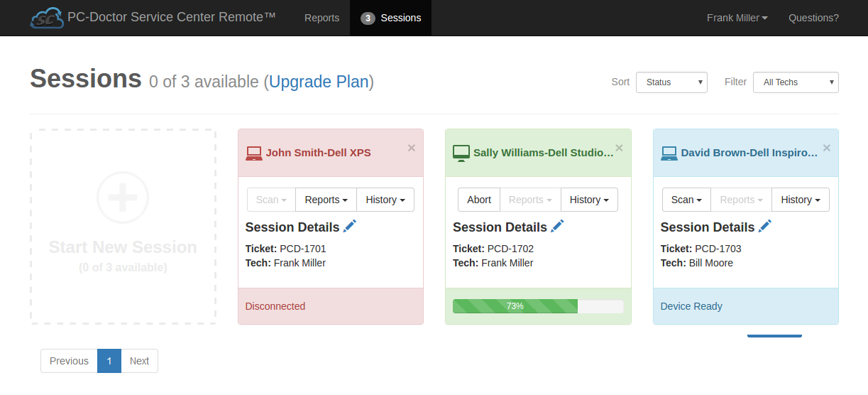Screen dimensions: 868x395
Task: Click the session count badge showing 3
Action: point(368,18)
